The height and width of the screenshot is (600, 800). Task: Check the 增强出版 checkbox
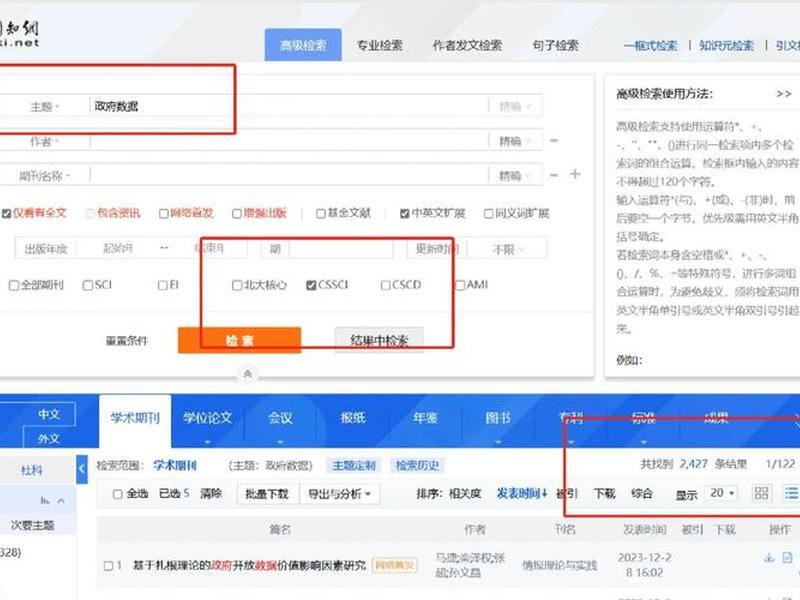click(237, 213)
